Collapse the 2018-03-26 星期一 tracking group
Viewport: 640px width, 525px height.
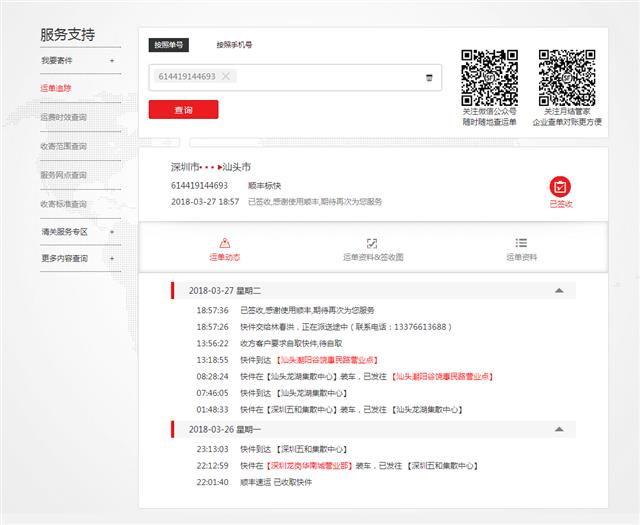559,429
